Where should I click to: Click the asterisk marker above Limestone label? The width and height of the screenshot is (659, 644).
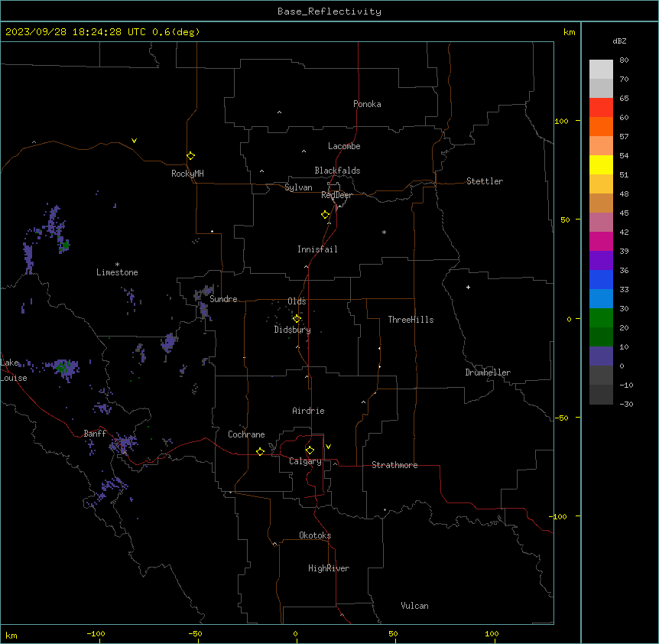[117, 265]
